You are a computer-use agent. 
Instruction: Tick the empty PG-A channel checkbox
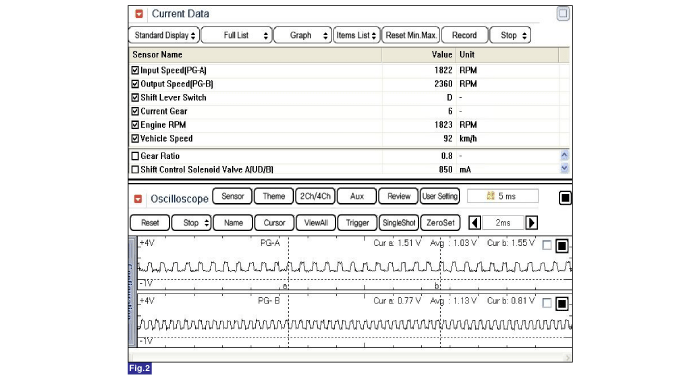tap(546, 245)
